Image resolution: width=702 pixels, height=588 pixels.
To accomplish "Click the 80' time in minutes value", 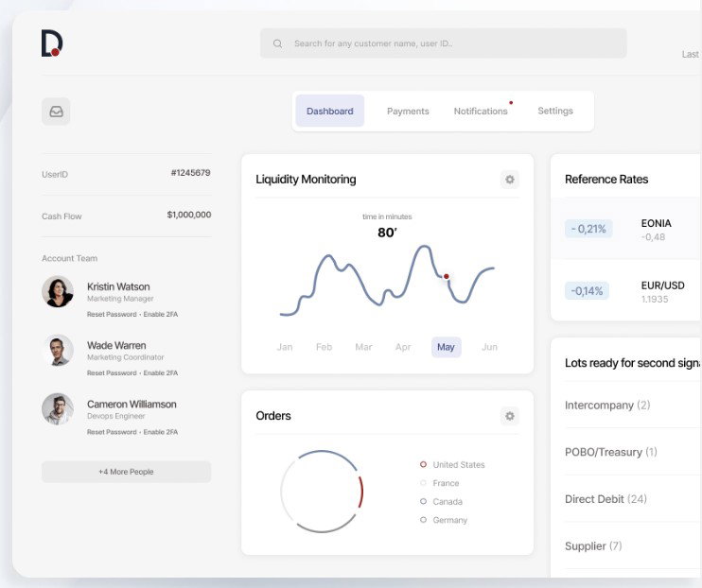I will click(387, 233).
